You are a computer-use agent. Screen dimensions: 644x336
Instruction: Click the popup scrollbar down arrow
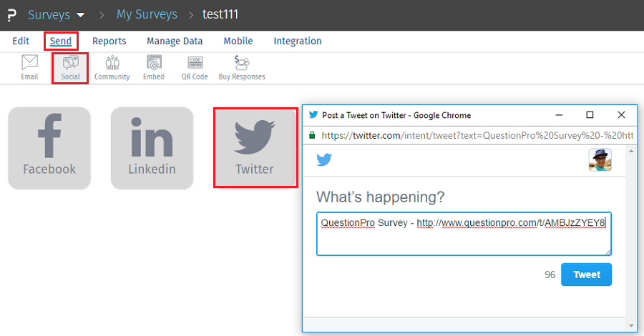[631, 326]
